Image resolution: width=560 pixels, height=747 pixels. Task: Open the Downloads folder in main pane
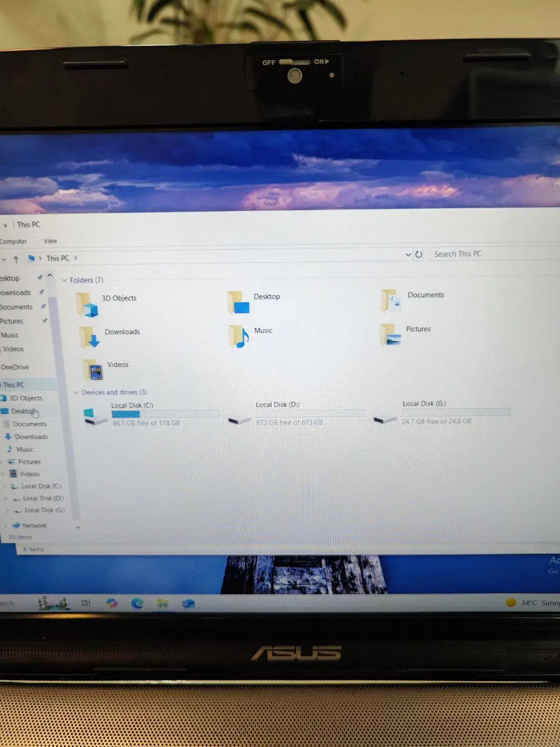[90, 337]
